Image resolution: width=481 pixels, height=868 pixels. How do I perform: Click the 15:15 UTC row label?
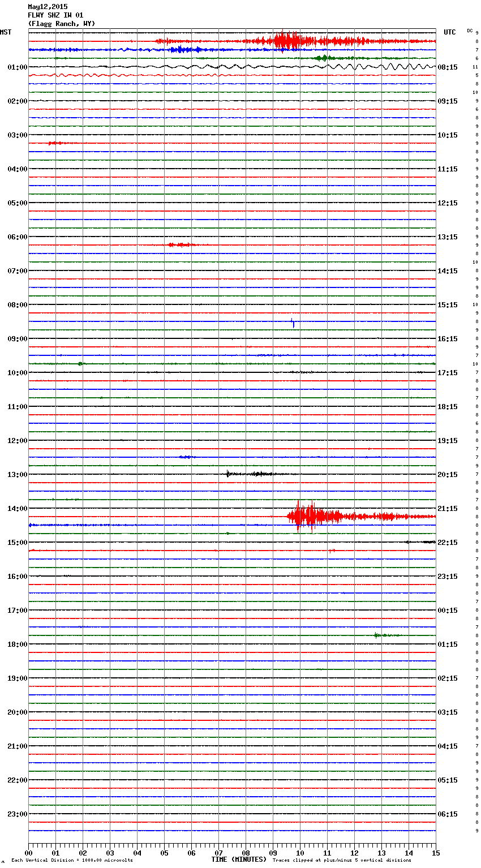point(448,305)
